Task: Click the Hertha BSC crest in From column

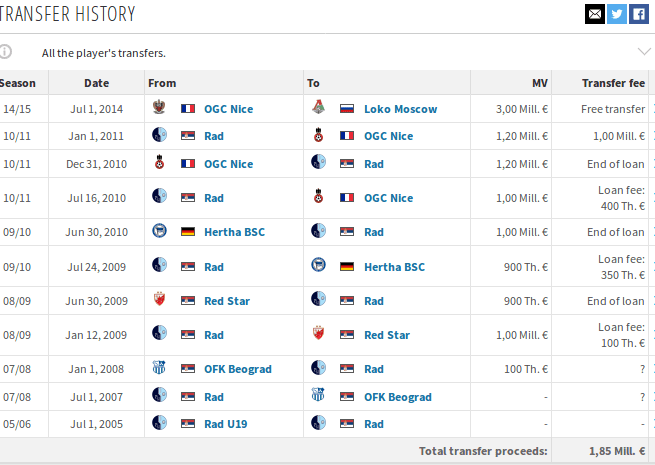Action: pos(159,232)
